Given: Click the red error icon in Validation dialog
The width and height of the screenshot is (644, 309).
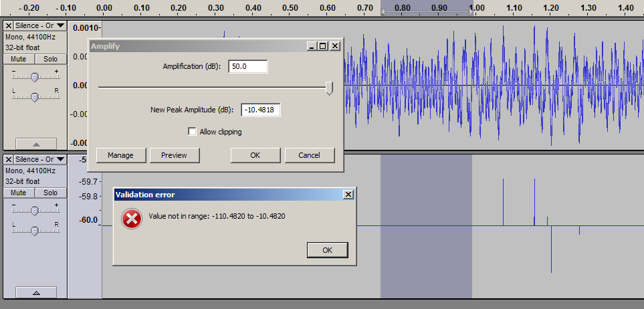Looking at the screenshot, I should [132, 218].
